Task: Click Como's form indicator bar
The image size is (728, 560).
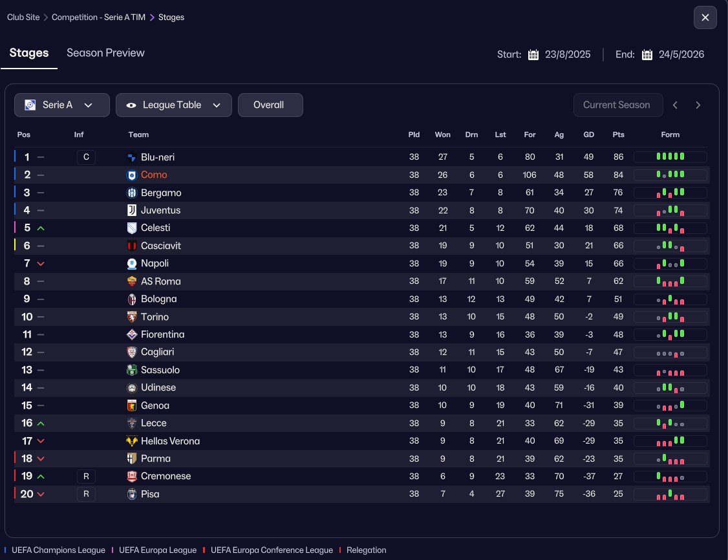Action: (670, 175)
